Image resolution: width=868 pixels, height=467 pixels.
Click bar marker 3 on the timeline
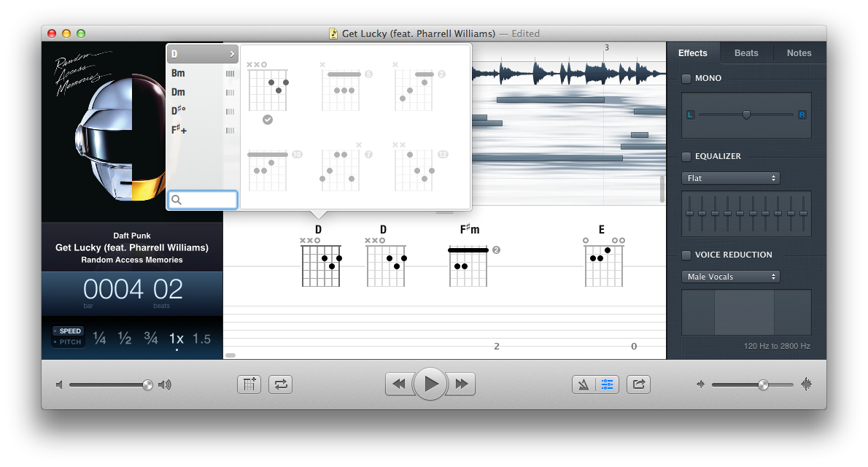607,47
